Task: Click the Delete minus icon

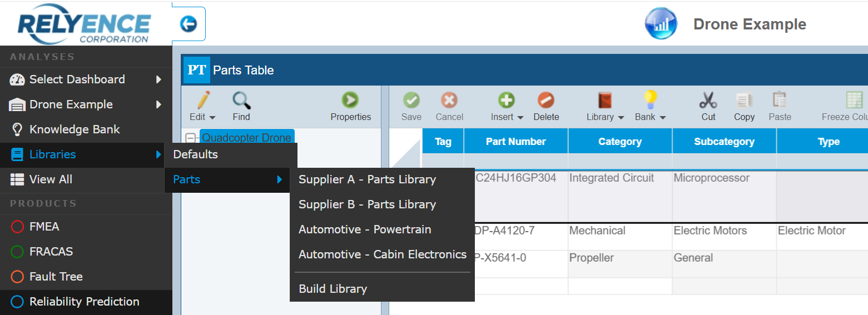Action: (x=546, y=101)
